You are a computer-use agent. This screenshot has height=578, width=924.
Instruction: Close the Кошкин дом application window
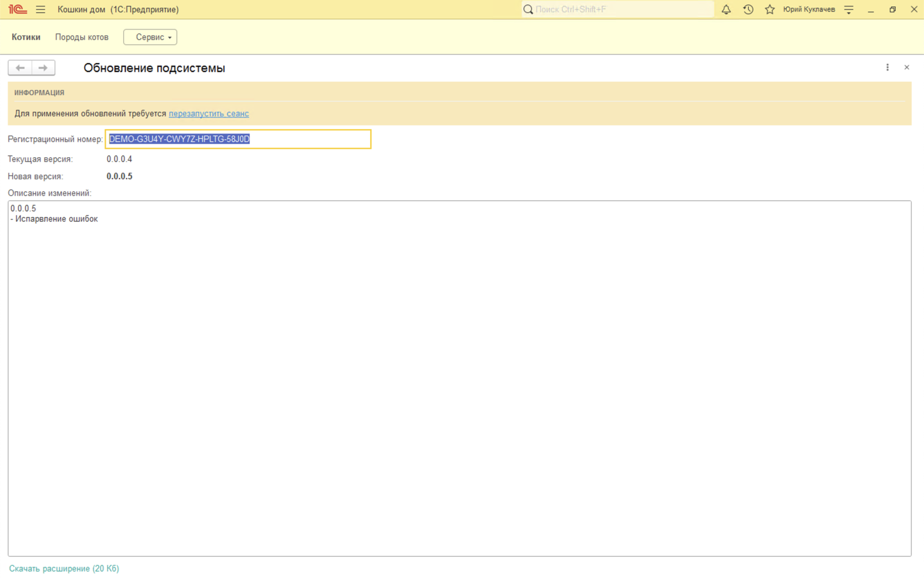pyautogui.click(x=914, y=9)
